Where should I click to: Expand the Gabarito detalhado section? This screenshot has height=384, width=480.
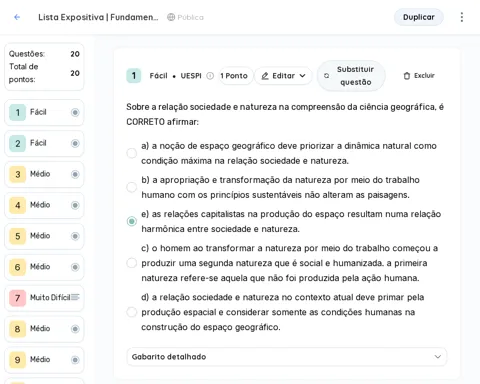coord(287,357)
